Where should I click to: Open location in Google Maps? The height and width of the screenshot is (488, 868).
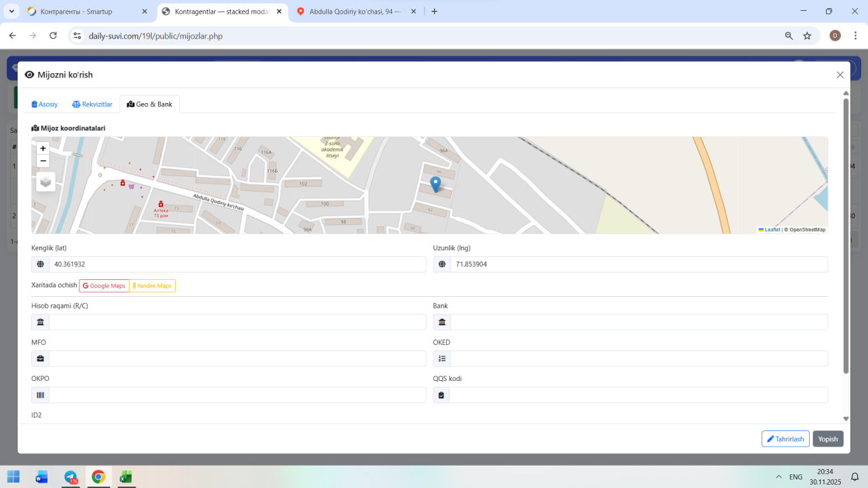104,286
